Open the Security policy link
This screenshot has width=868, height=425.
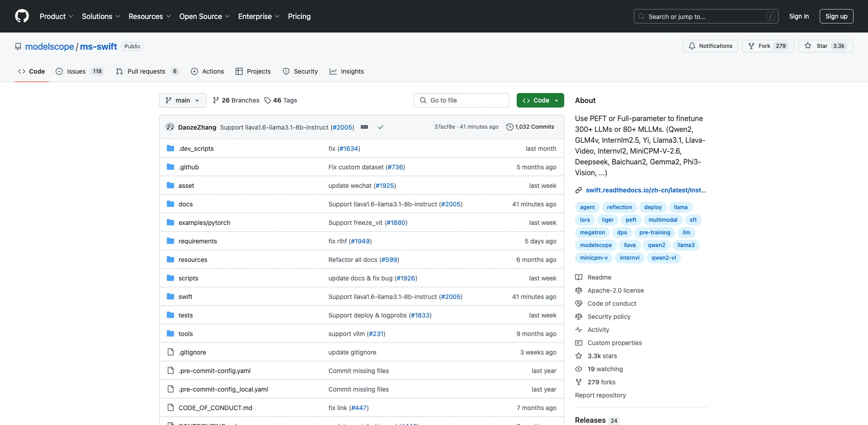(609, 317)
